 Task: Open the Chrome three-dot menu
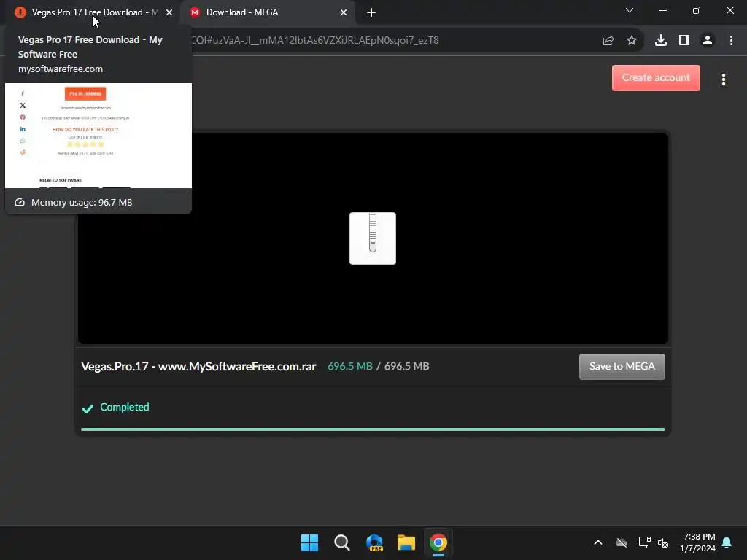(x=731, y=41)
